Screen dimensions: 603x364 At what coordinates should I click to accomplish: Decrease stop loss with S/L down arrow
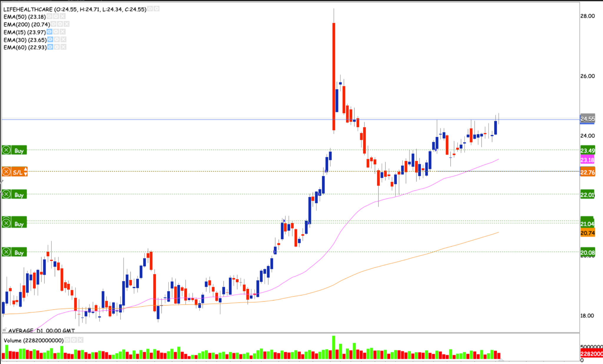point(26,174)
